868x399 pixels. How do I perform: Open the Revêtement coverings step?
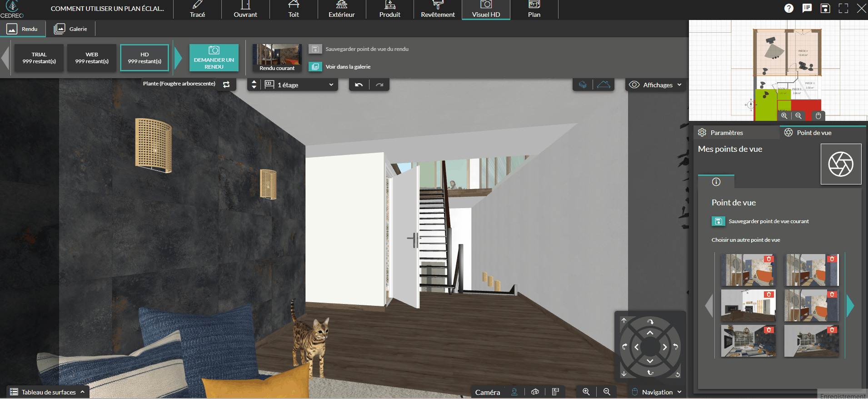[438, 10]
